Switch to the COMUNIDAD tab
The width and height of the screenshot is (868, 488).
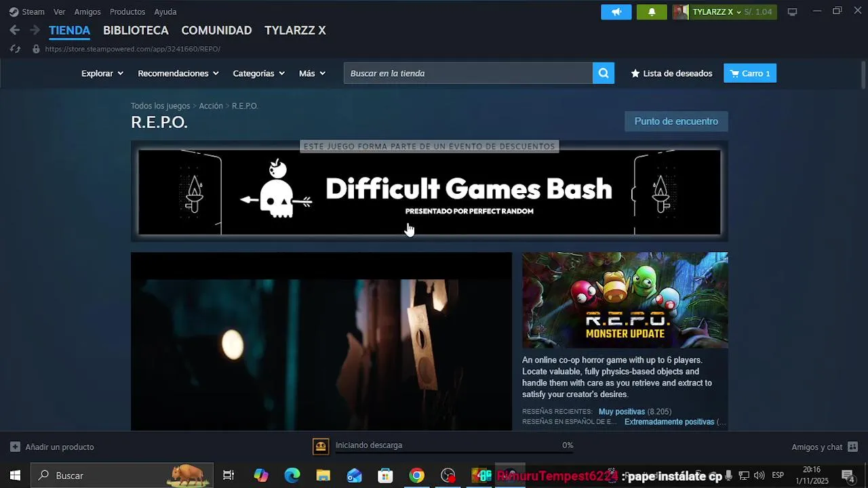[216, 30]
